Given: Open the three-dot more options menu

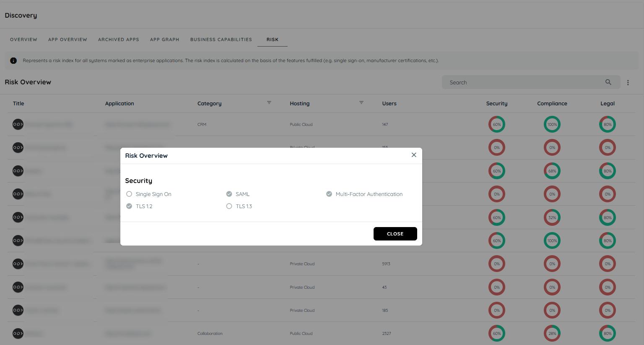Looking at the screenshot, I should (628, 83).
